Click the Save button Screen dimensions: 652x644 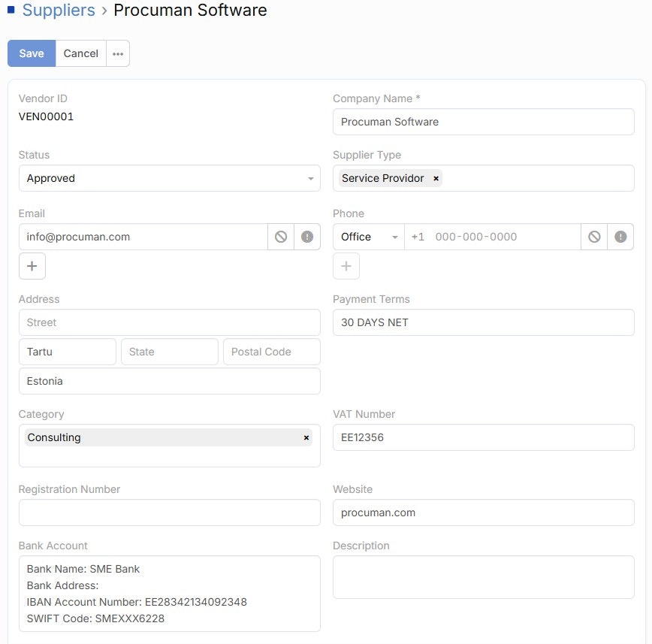coord(31,53)
